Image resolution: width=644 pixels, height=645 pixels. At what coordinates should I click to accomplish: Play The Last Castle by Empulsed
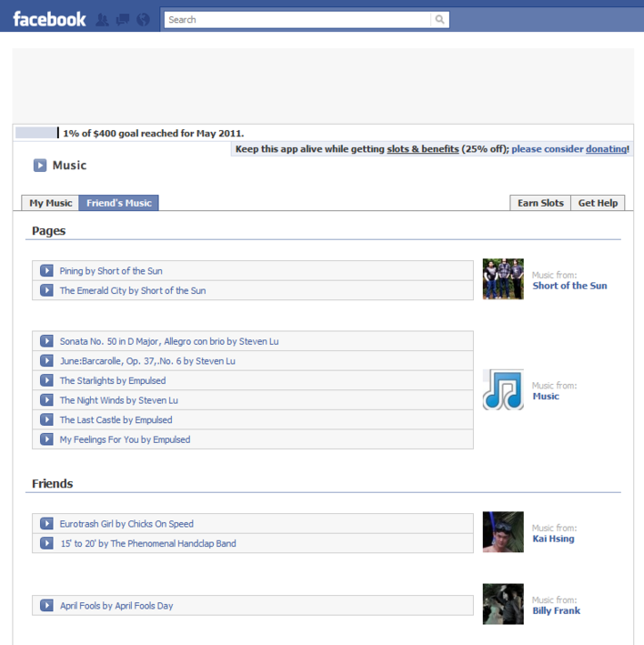pos(46,419)
